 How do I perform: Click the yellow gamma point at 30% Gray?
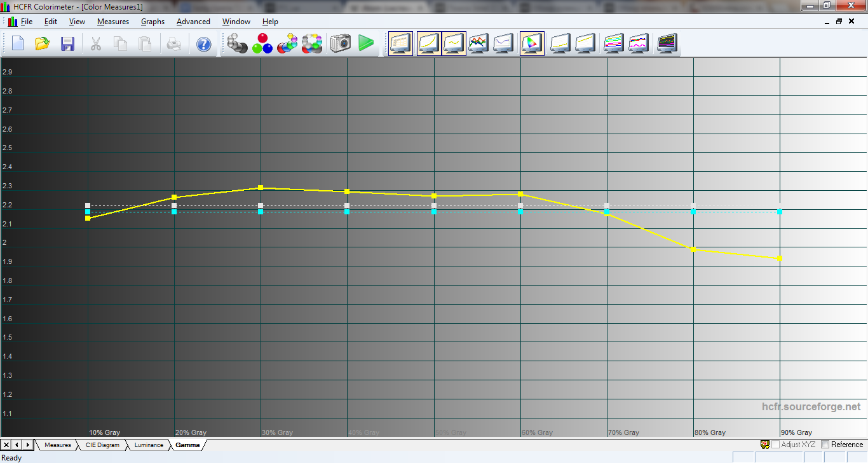(261, 188)
